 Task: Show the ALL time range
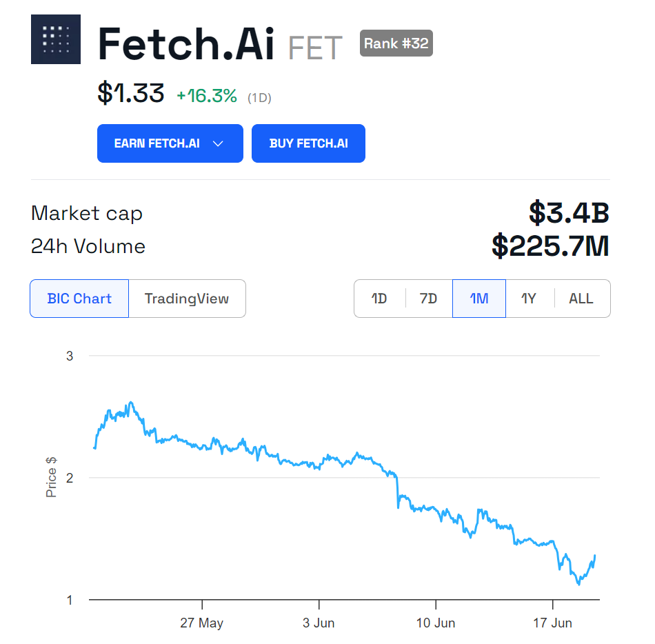[x=581, y=299]
